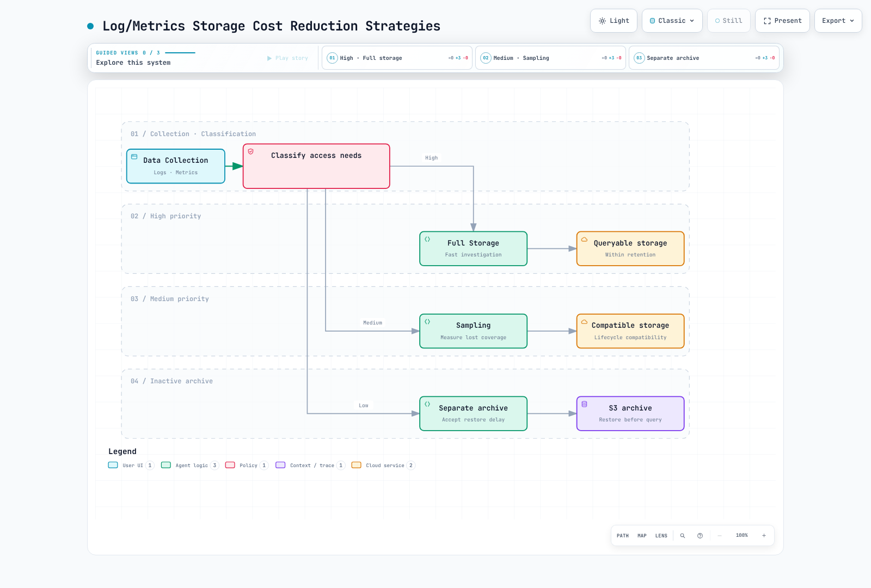Toggle the Still animation mode
871x588 pixels.
(728, 21)
